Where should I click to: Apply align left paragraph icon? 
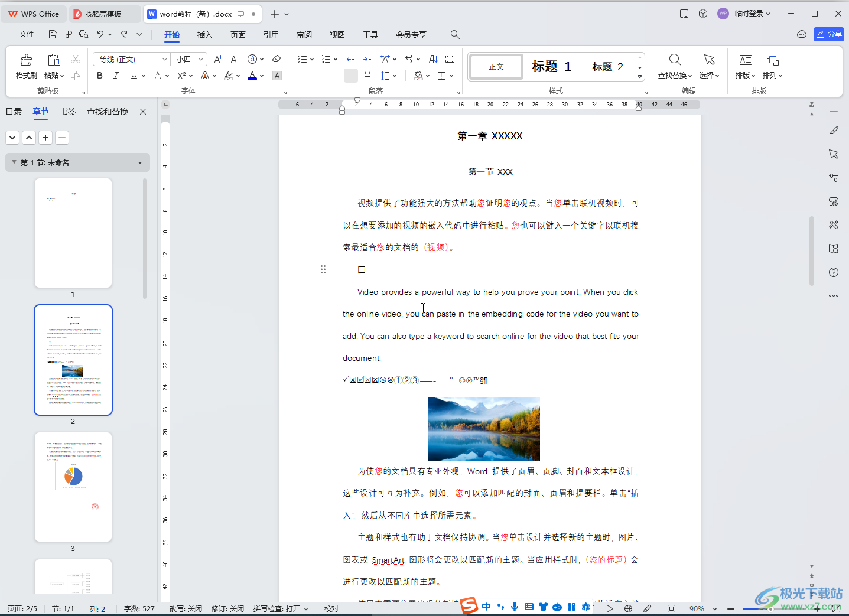tap(301, 76)
